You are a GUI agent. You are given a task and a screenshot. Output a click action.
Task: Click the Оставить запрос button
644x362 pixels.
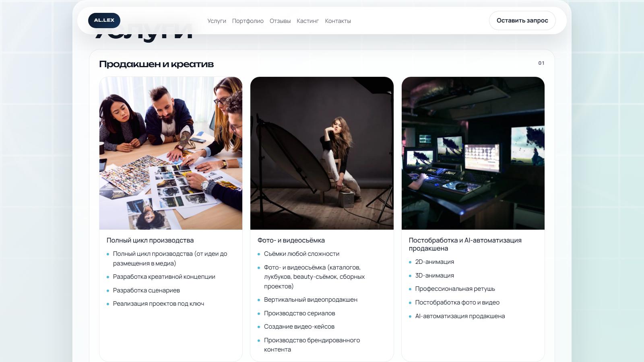[522, 21]
